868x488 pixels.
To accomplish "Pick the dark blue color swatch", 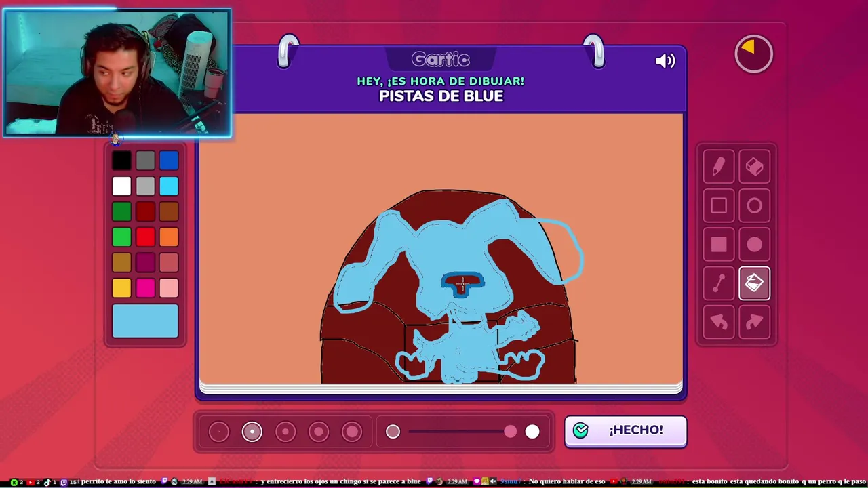I will pyautogui.click(x=169, y=161).
